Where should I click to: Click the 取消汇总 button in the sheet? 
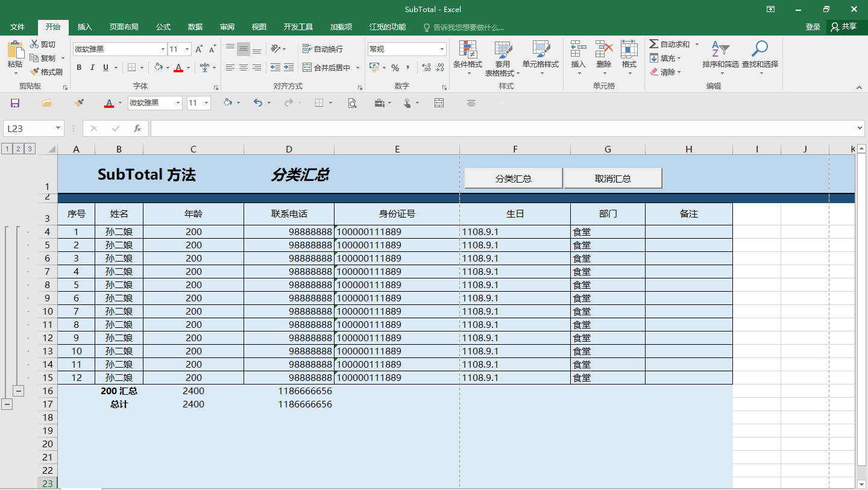tap(613, 178)
